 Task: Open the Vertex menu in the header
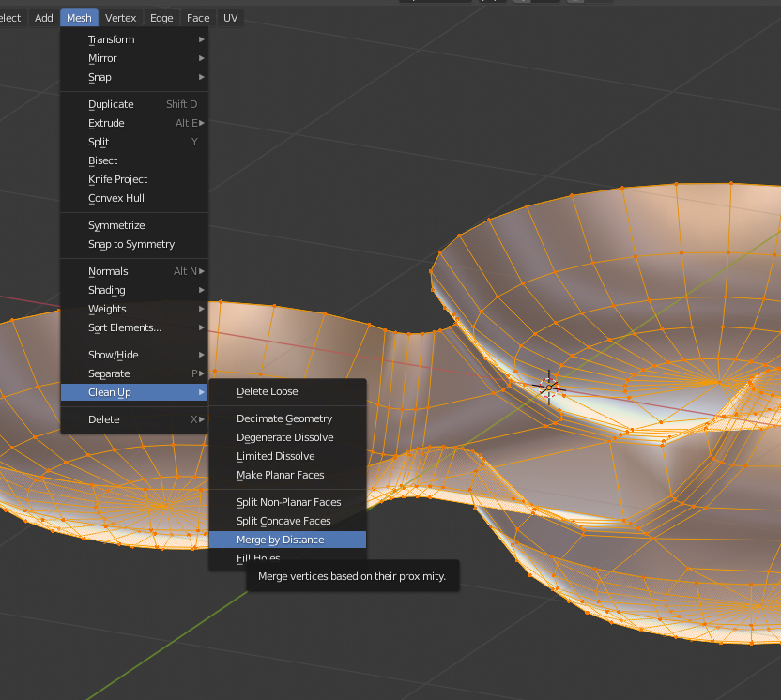coord(120,18)
